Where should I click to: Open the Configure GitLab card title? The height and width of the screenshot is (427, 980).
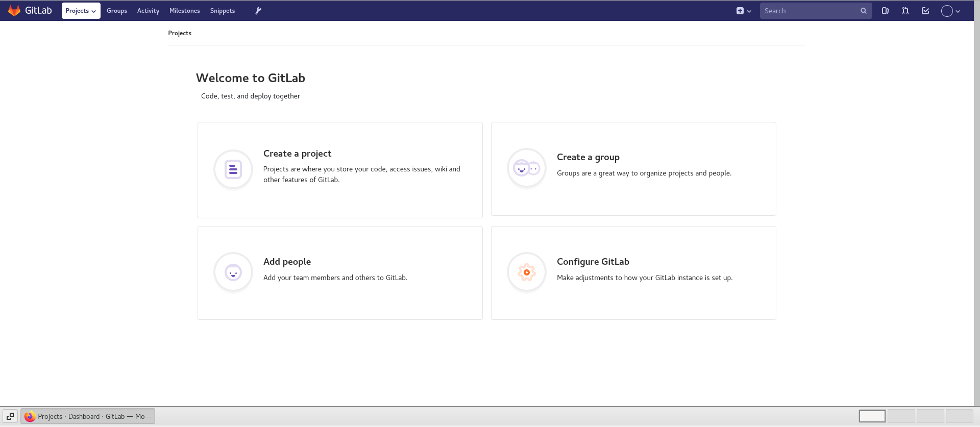(x=593, y=262)
